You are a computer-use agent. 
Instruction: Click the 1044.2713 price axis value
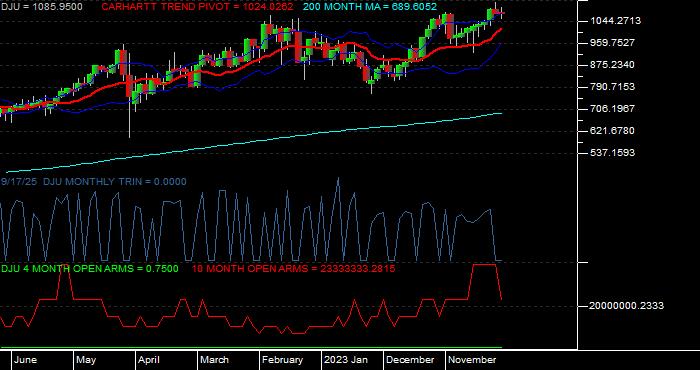615,21
